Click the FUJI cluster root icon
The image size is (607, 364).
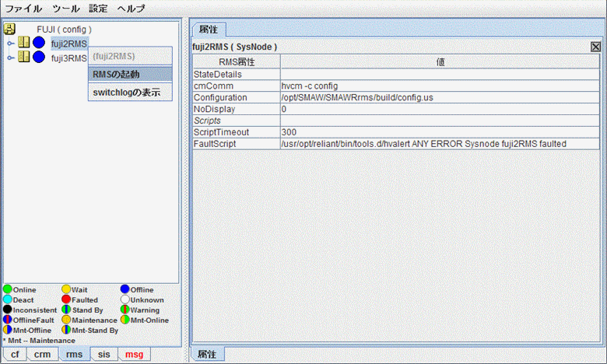pyautogui.click(x=9, y=29)
